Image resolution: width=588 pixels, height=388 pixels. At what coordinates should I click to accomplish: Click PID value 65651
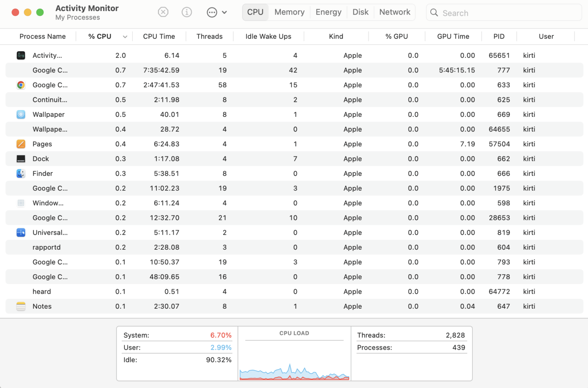[499, 56]
